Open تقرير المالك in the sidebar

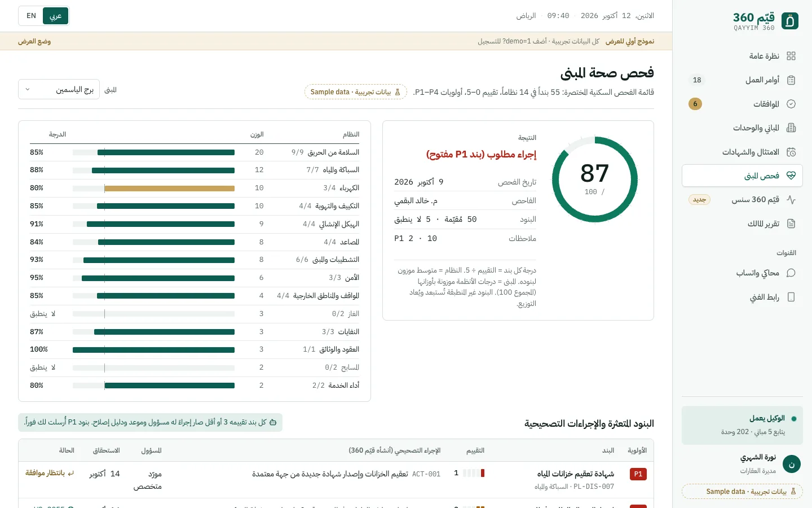pyautogui.click(x=742, y=224)
